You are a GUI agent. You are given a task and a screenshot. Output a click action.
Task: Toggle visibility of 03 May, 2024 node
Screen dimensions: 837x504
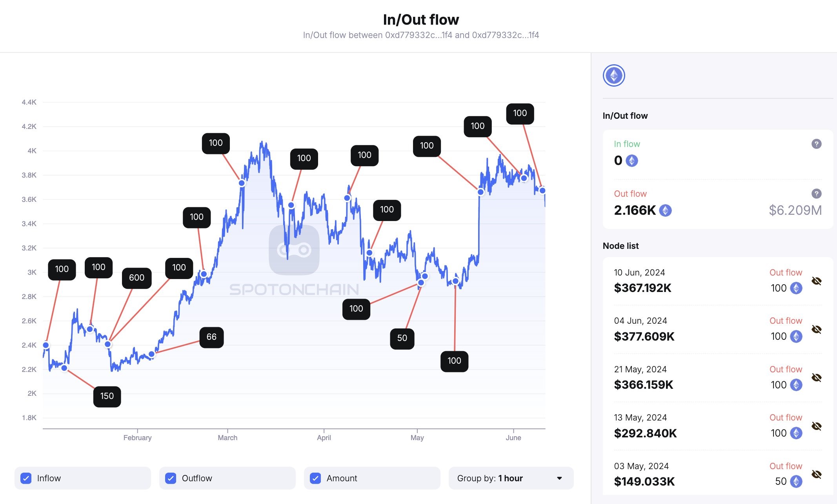(816, 475)
